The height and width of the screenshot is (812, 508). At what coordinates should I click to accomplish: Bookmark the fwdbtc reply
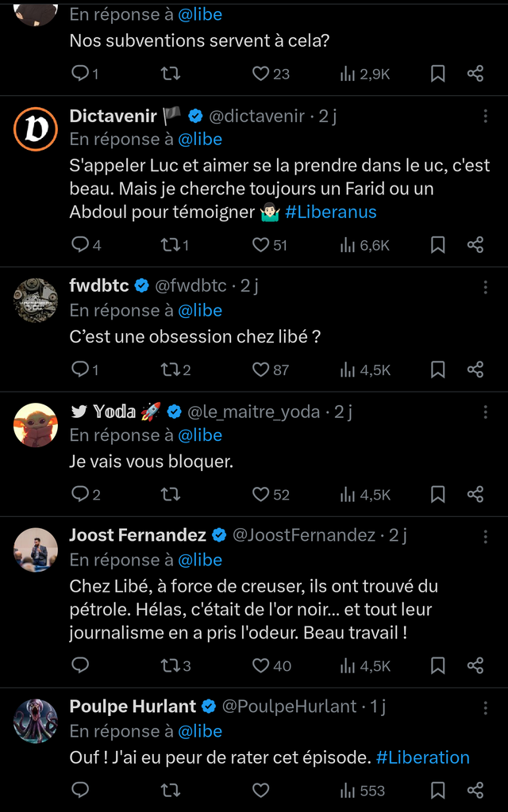(437, 370)
